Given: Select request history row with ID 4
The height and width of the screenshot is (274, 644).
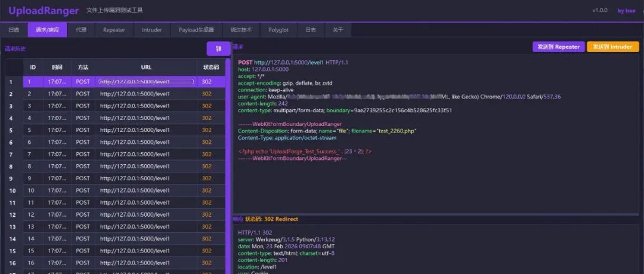Looking at the screenshot, I should coord(124,118).
